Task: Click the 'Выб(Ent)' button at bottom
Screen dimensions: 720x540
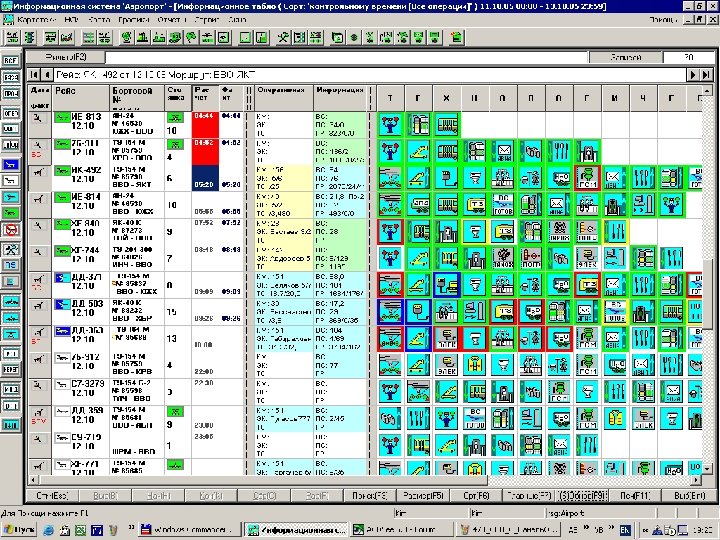Action: [x=690, y=496]
